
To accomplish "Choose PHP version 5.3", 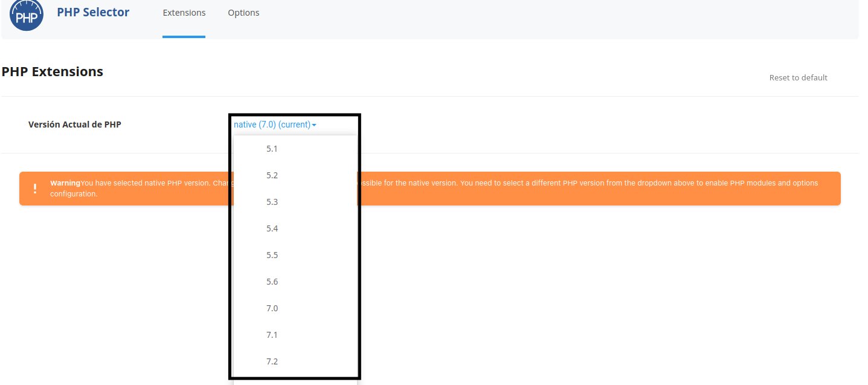I will [x=295, y=202].
